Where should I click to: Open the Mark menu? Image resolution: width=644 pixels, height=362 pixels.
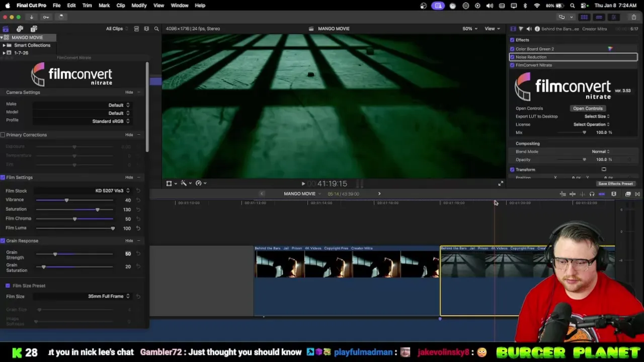(x=104, y=6)
